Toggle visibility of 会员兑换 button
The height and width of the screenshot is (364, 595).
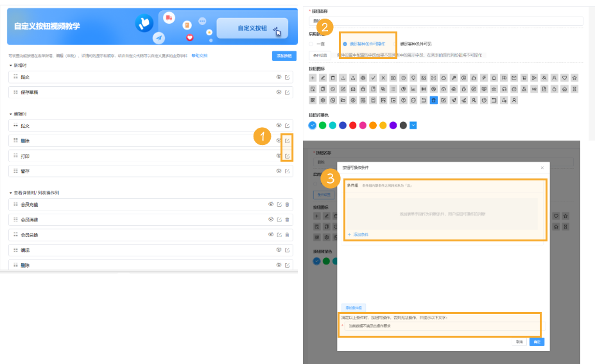click(271, 234)
